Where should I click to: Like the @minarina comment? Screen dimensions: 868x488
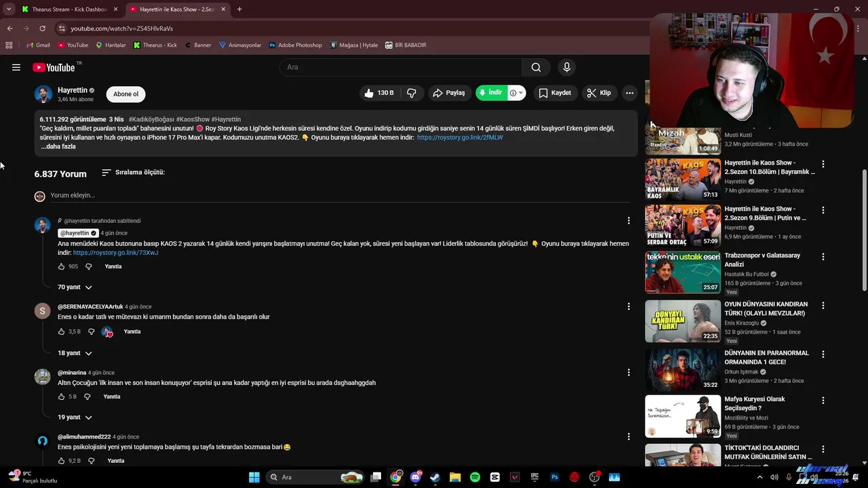(62, 396)
